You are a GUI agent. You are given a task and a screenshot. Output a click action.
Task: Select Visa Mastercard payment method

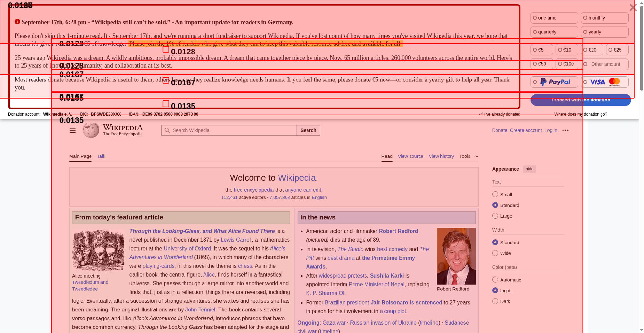pyautogui.click(x=604, y=82)
